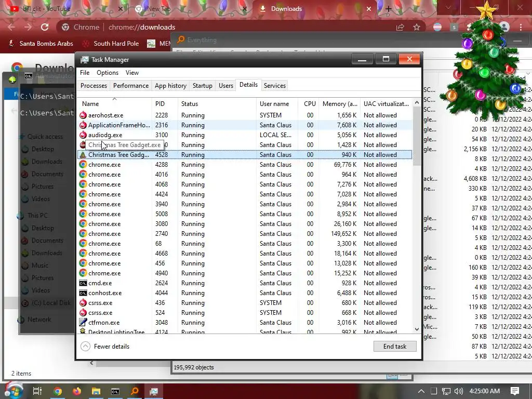The height and width of the screenshot is (399, 532).
Task: Open Chrome from the taskbar
Action: point(57,391)
